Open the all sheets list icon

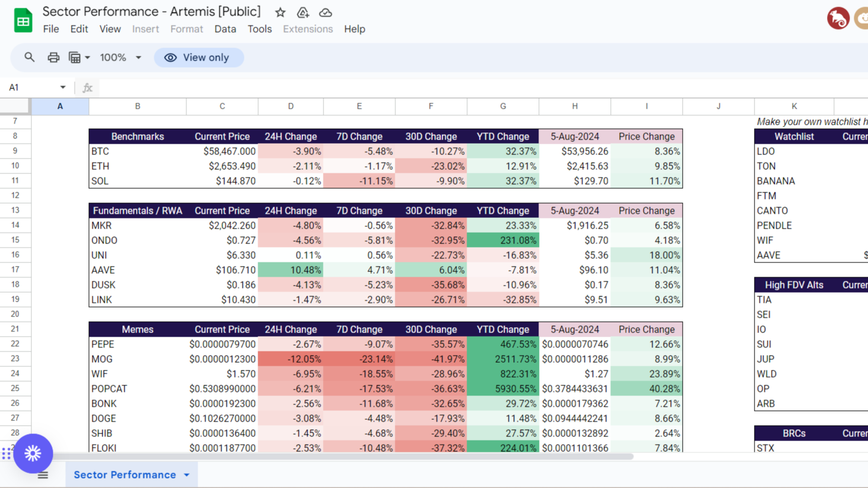(43, 475)
